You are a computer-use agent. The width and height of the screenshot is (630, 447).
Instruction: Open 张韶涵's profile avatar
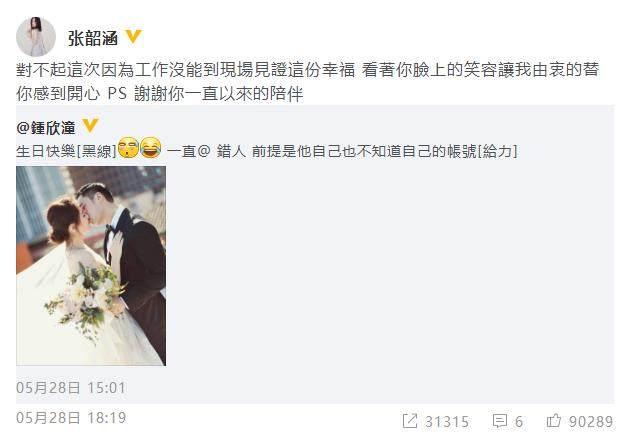tap(36, 37)
